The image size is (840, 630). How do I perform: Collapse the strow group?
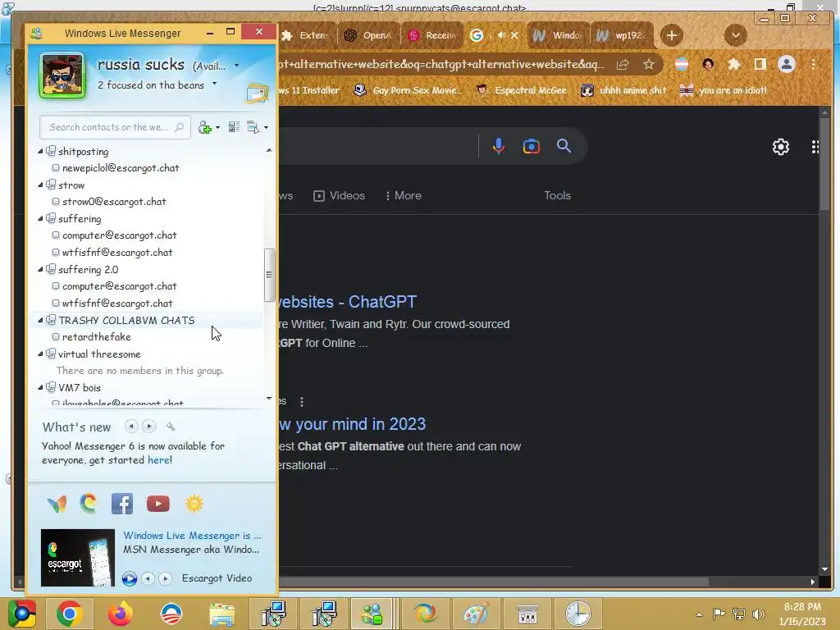click(x=40, y=185)
